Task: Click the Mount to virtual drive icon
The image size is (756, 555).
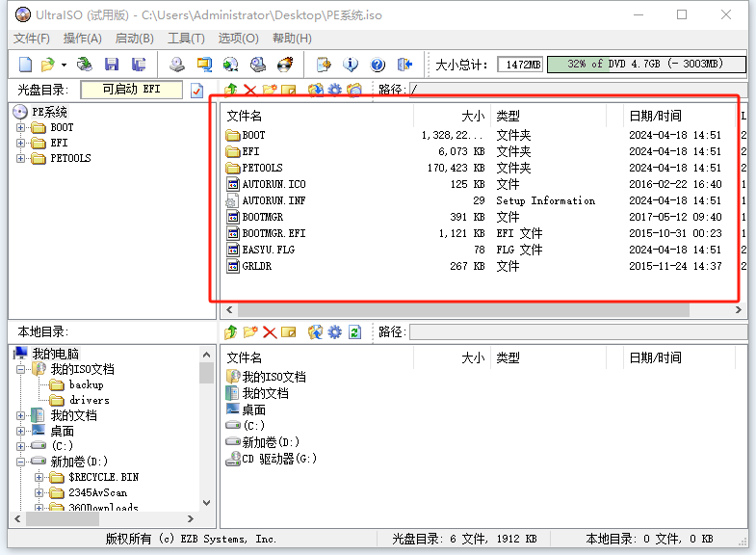Action: pos(258,65)
